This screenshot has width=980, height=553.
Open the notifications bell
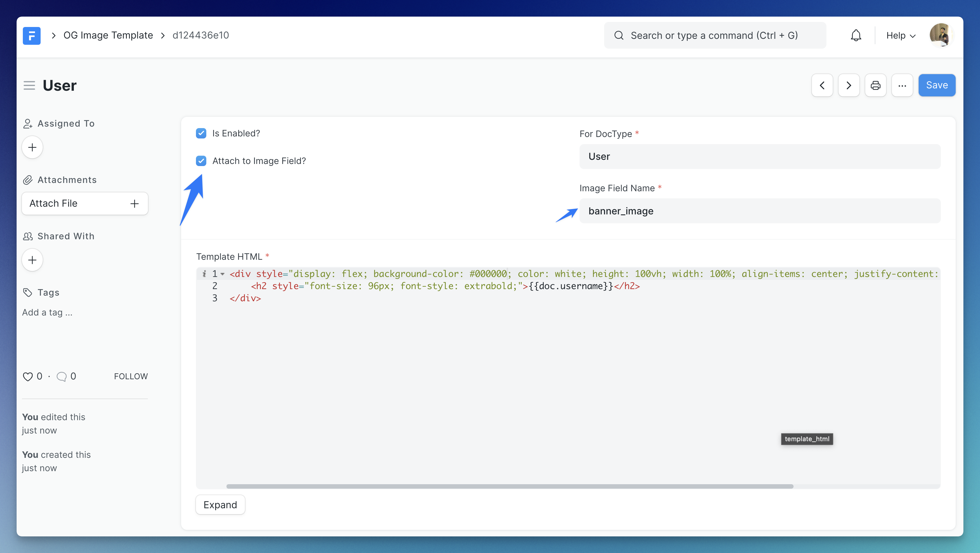855,35
